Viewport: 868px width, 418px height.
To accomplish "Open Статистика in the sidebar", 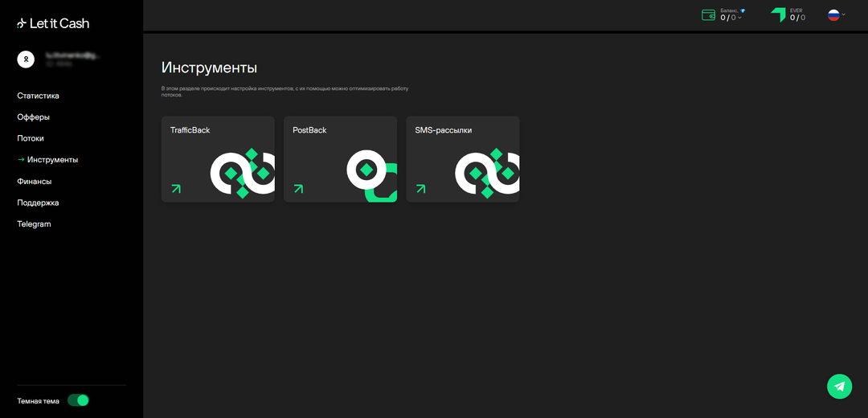I will coord(38,96).
